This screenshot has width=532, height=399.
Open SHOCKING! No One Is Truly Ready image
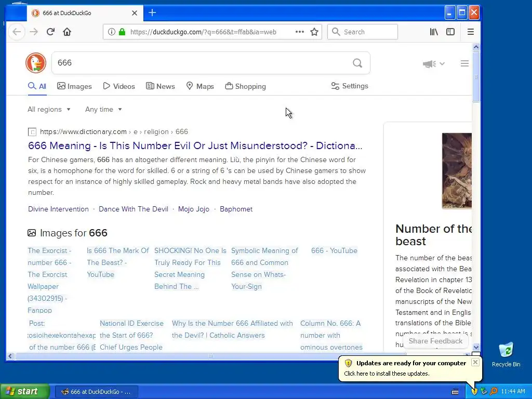coord(190,269)
